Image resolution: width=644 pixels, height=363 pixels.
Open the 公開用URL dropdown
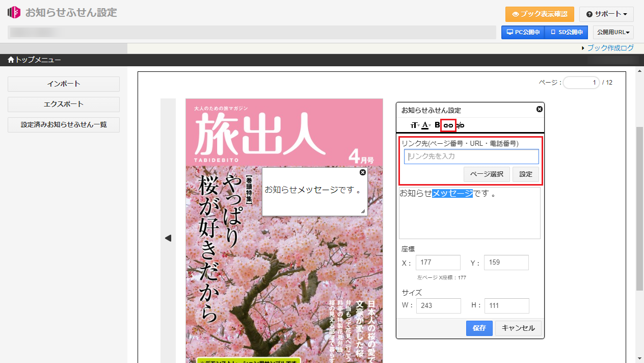613,32
